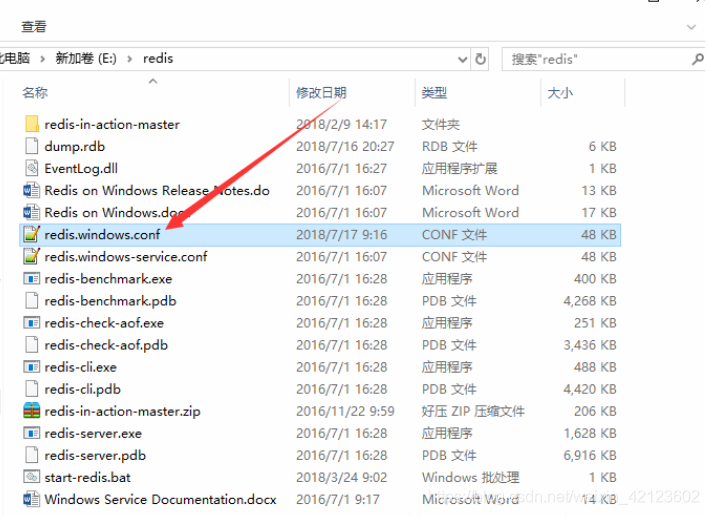Viewport: 709px width, 515px height.
Task: Select the EventLog.dll file name
Action: 81,169
